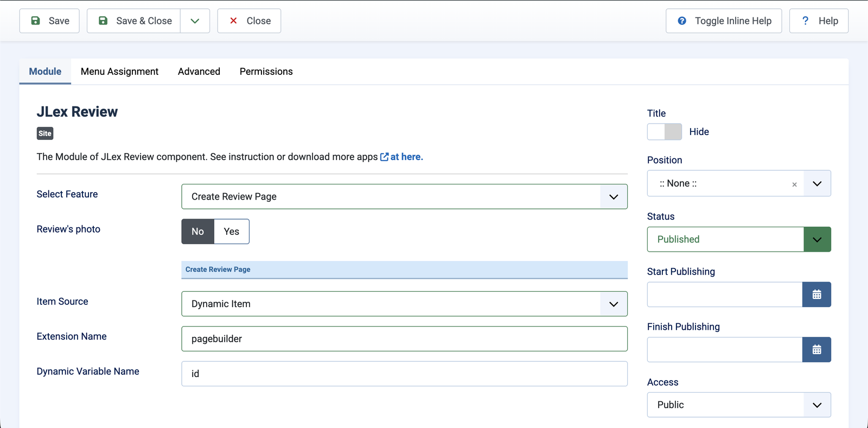Click Toggle Inline Help button
Screen dimensions: 868x428
724,21
